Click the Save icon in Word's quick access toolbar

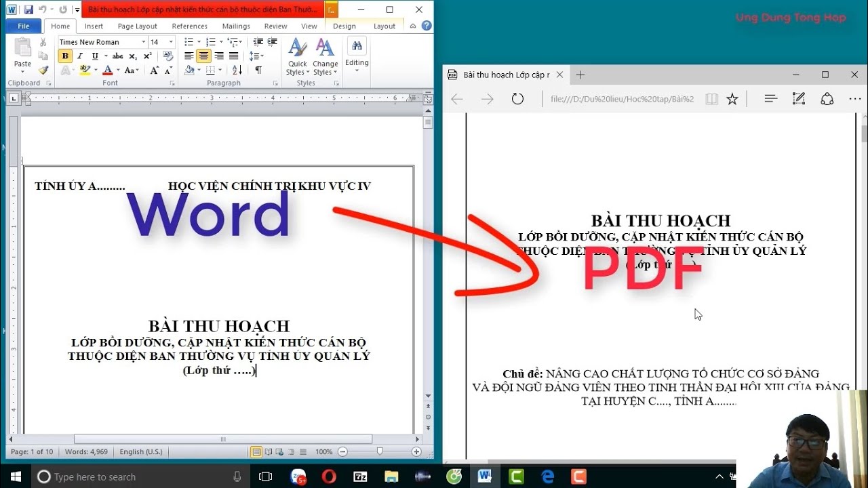click(28, 9)
